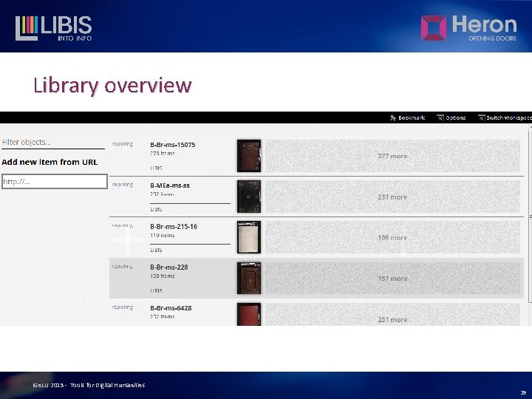Show the 251 more items
This screenshot has width=532, height=399.
point(392,315)
